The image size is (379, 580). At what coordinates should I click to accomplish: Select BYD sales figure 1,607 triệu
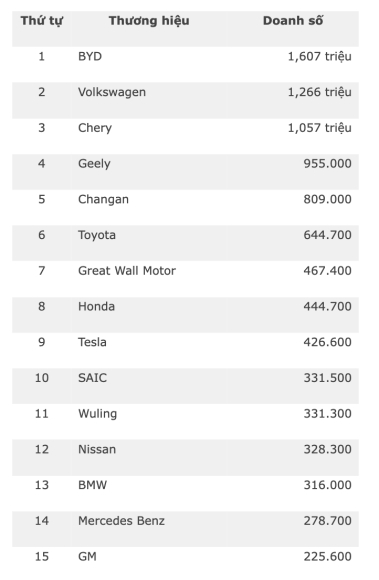click(x=319, y=56)
